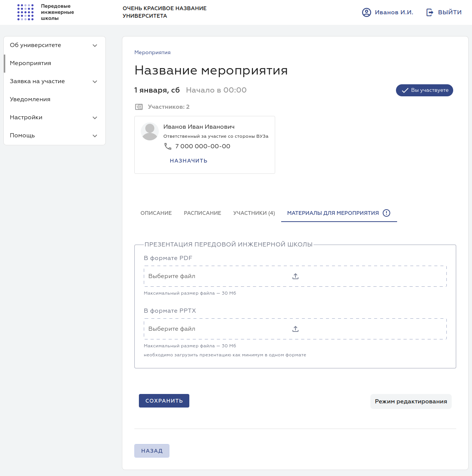The width and height of the screenshot is (472, 476).
Task: Click the 'Назад' button
Action: [x=152, y=451]
